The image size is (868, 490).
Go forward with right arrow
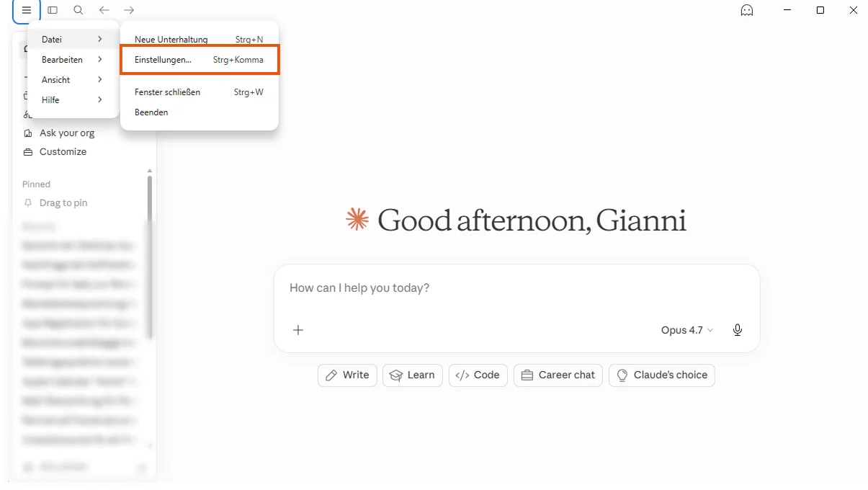point(129,10)
